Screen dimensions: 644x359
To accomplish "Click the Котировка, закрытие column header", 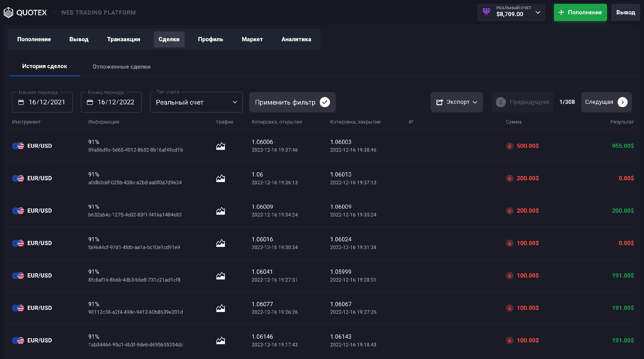I will point(355,122).
